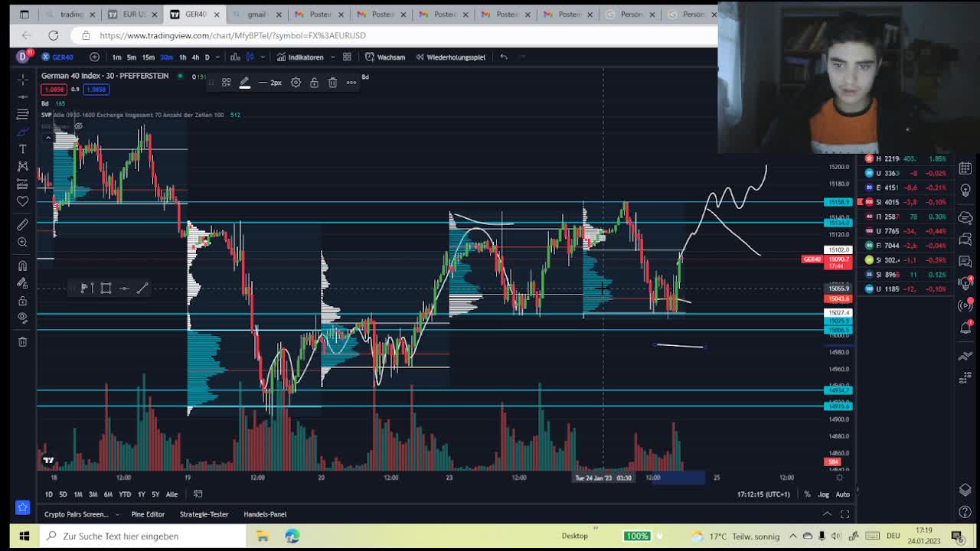
Task: Open more options in drawing toolbar
Action: pos(351,83)
